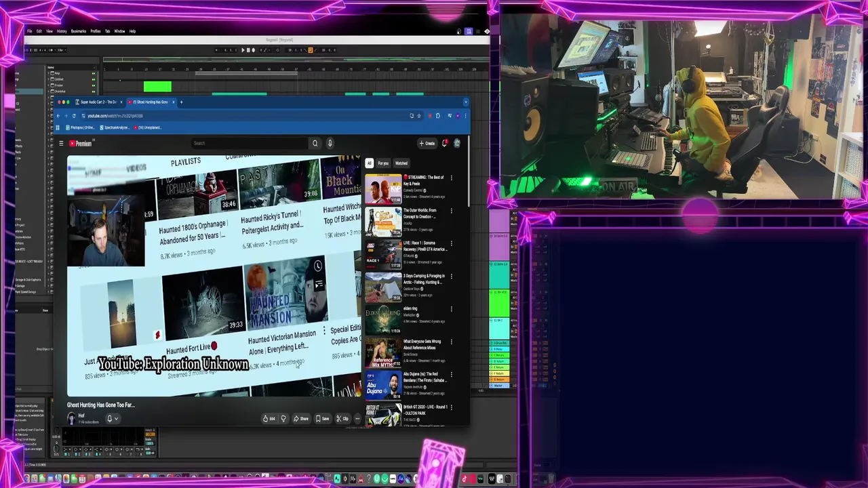Open Abu Dujana video thumbnail

point(383,385)
